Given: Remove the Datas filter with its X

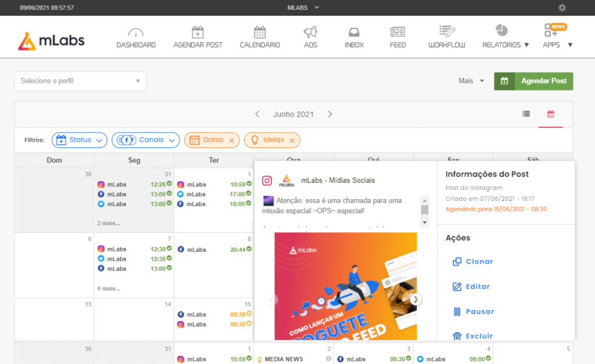Looking at the screenshot, I should pos(231,140).
